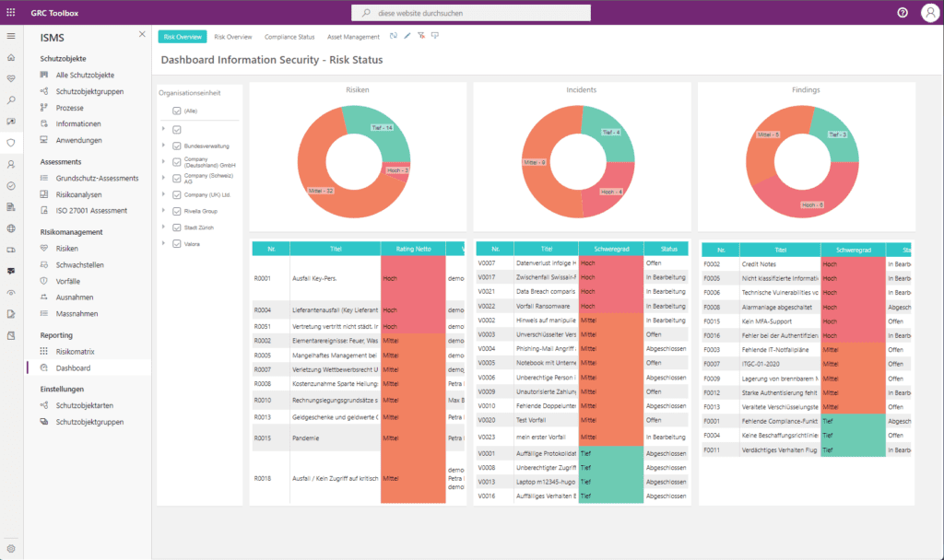Open Schutzobjektarten under Einstellungen
This screenshot has width=944, height=560.
point(84,405)
